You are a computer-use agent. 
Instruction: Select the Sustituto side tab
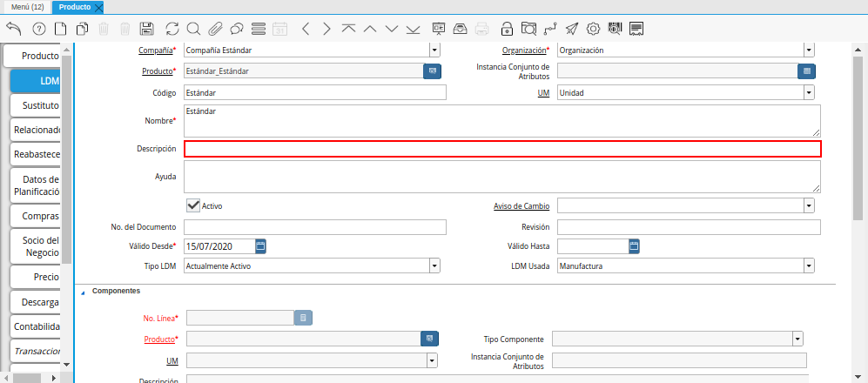[x=37, y=105]
